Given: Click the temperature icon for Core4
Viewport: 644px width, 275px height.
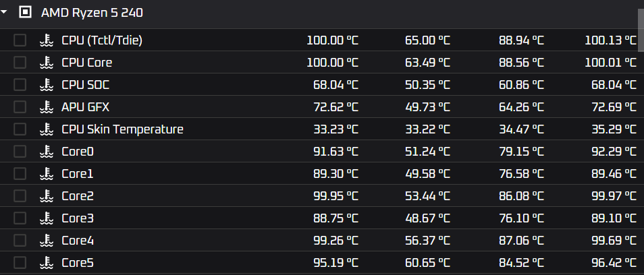Looking at the screenshot, I should coord(47,240).
